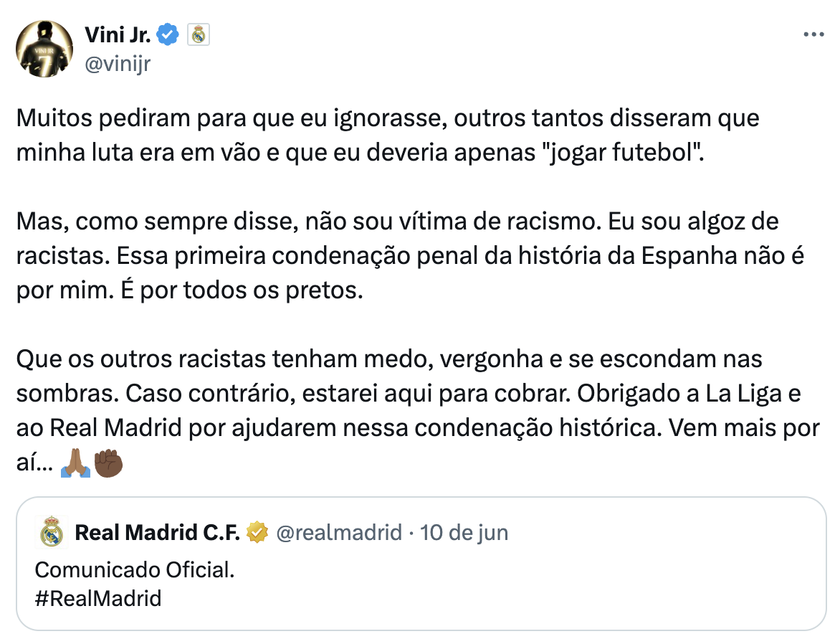
Task: Click the praying hands emoji
Action: 75,463
